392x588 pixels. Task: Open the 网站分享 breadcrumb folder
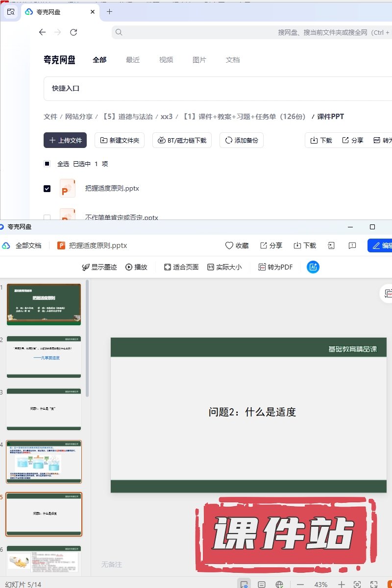(79, 117)
